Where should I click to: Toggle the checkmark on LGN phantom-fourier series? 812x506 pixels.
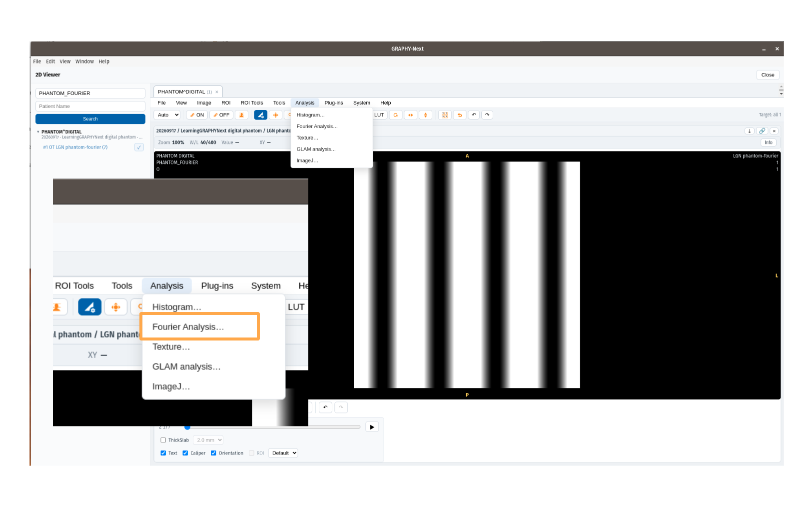pyautogui.click(x=139, y=147)
